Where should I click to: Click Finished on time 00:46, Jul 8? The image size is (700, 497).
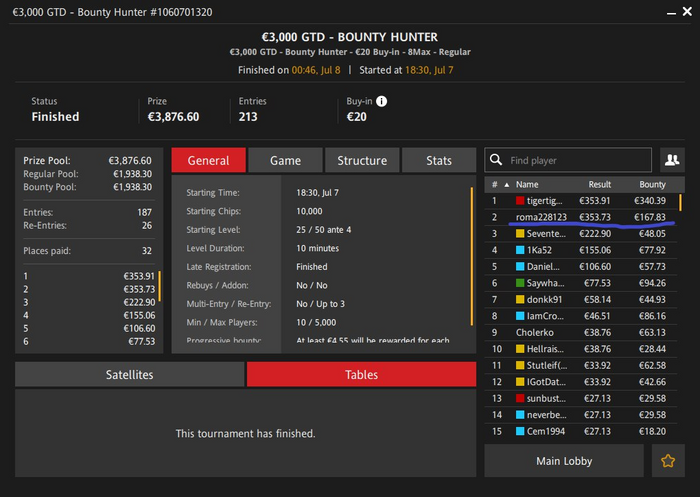click(x=316, y=70)
